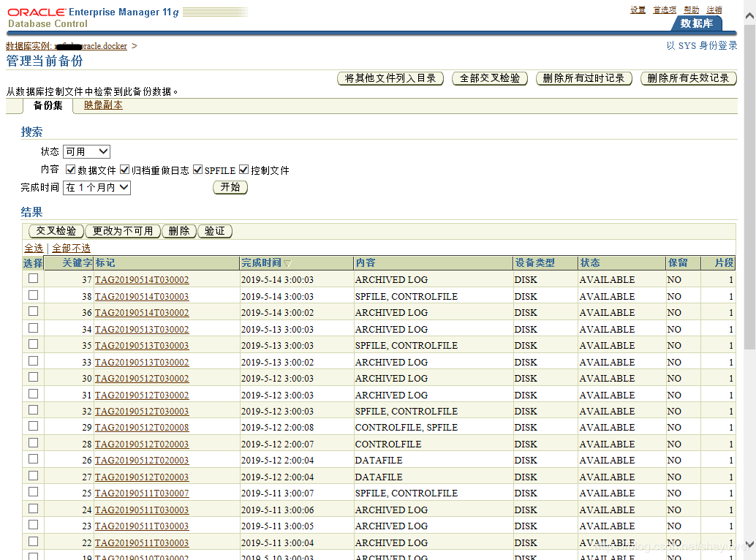Click 删除所有过时记录 button

pos(584,78)
